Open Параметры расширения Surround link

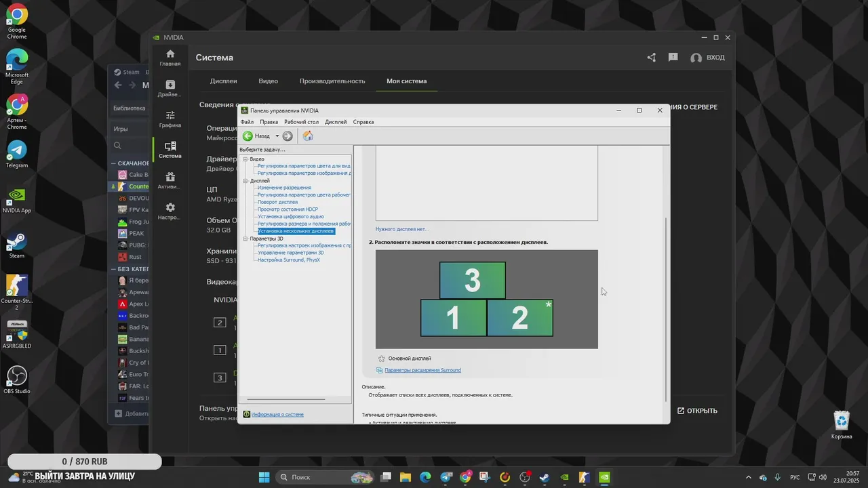click(422, 370)
